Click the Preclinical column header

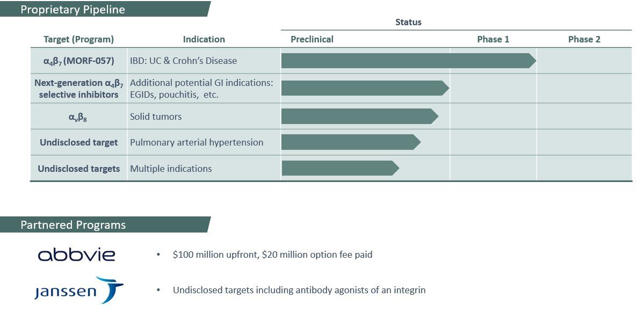pos(312,39)
